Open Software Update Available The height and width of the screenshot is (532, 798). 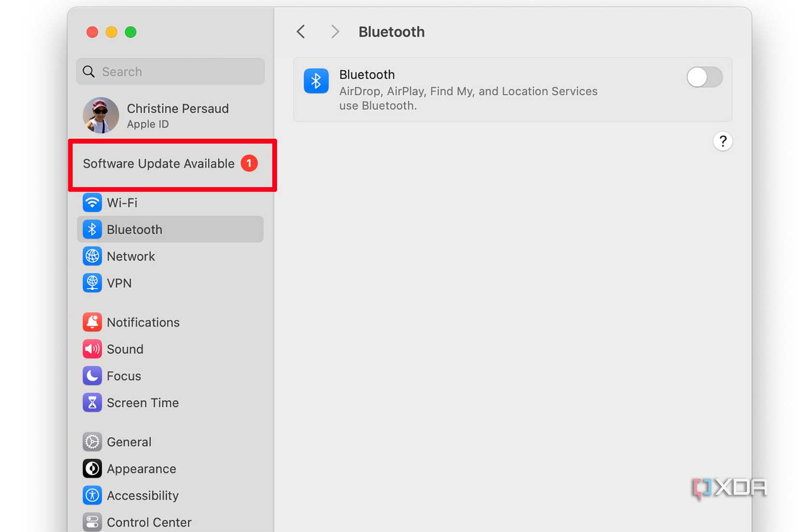(170, 163)
